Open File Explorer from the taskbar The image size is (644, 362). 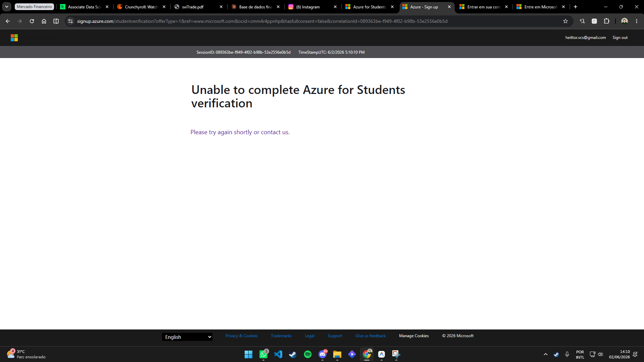[337, 354]
